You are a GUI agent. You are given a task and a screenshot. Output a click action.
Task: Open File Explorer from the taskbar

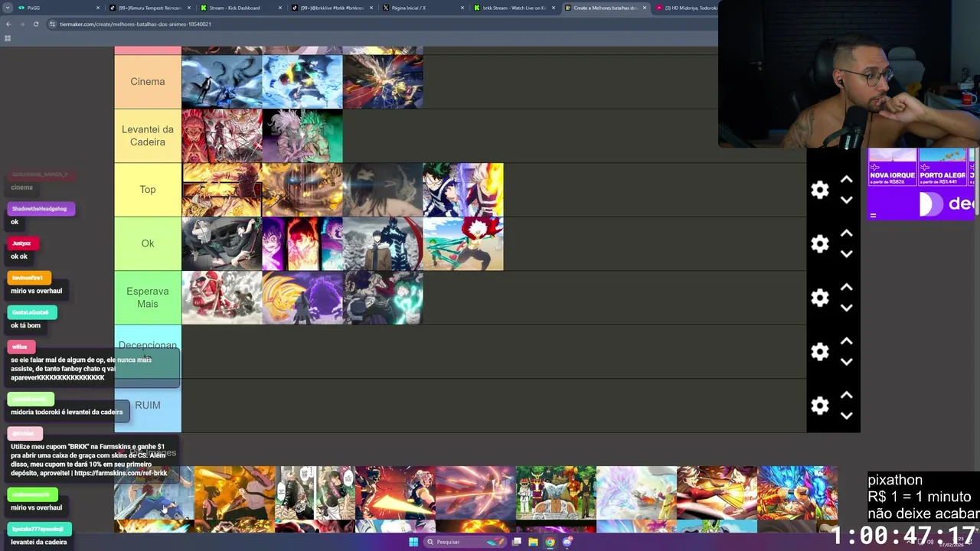533,542
